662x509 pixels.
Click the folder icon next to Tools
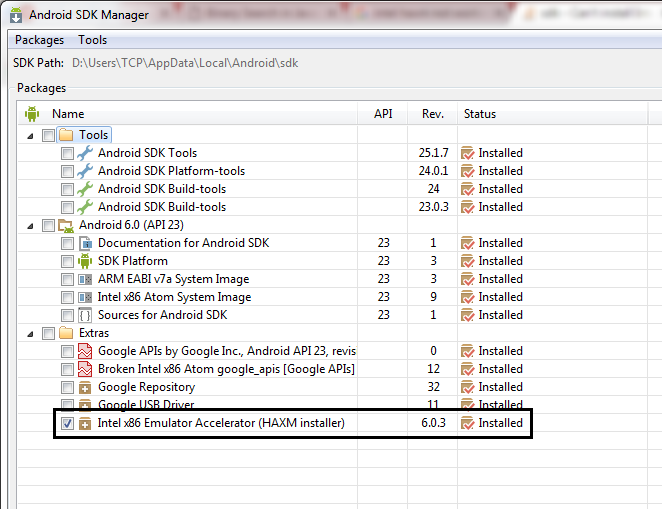(66, 135)
